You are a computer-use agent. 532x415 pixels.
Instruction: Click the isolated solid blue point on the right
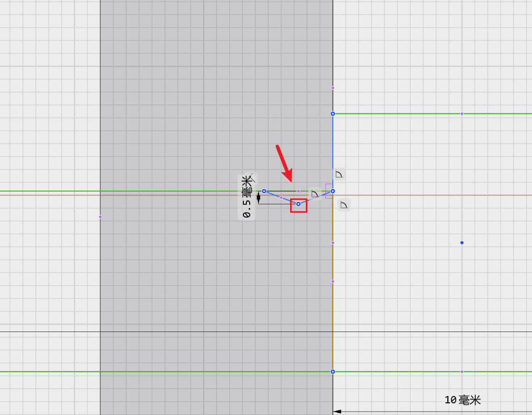pos(462,243)
